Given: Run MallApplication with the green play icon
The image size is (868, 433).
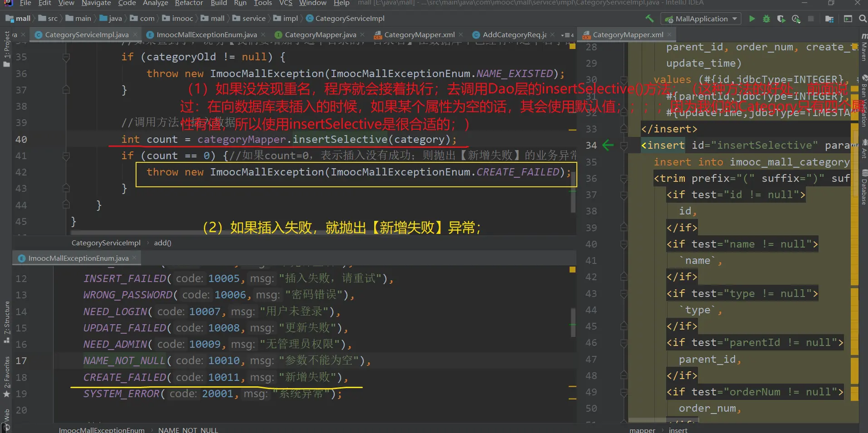Looking at the screenshot, I should 752,19.
